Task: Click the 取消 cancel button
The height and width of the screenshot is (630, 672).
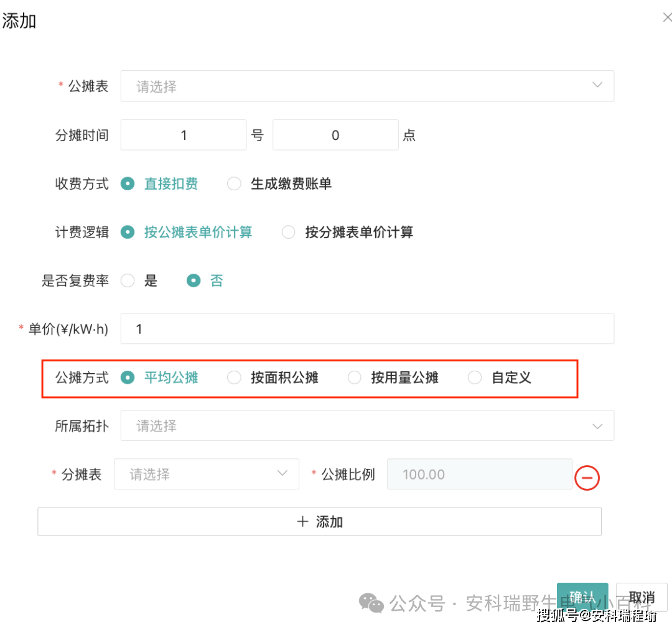Action: pyautogui.click(x=642, y=596)
